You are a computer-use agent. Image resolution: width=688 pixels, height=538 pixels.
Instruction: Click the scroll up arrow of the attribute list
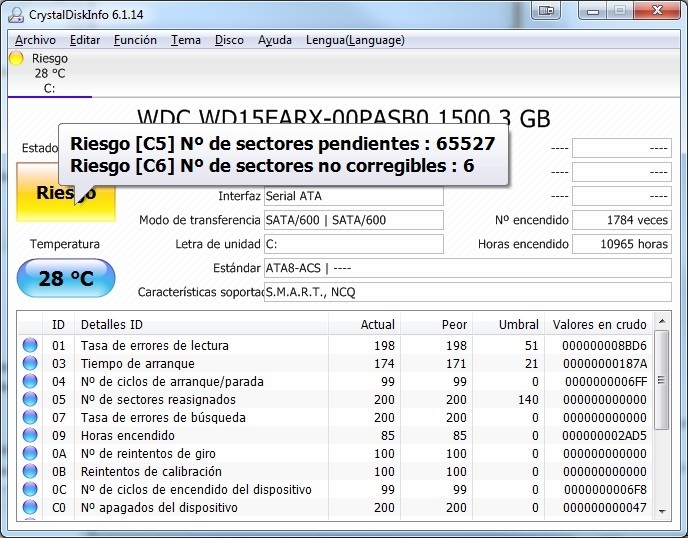pos(662,321)
